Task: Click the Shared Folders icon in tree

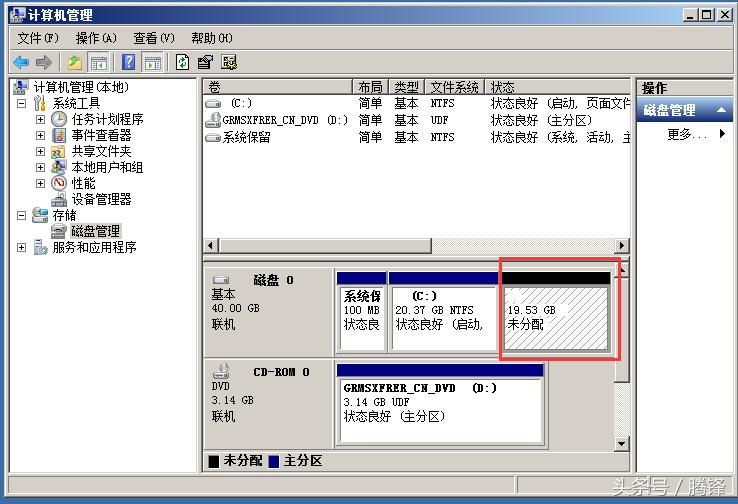Action: pyautogui.click(x=58, y=152)
